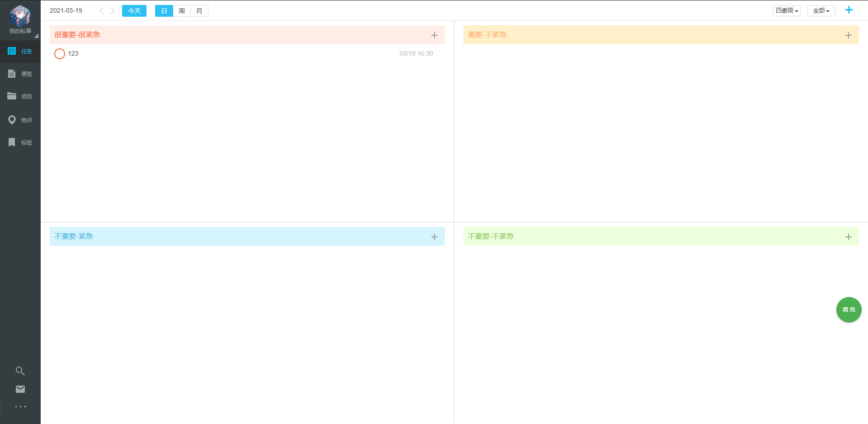Open the 项目 projects section in sidebar
The height and width of the screenshot is (424, 868).
point(20,96)
